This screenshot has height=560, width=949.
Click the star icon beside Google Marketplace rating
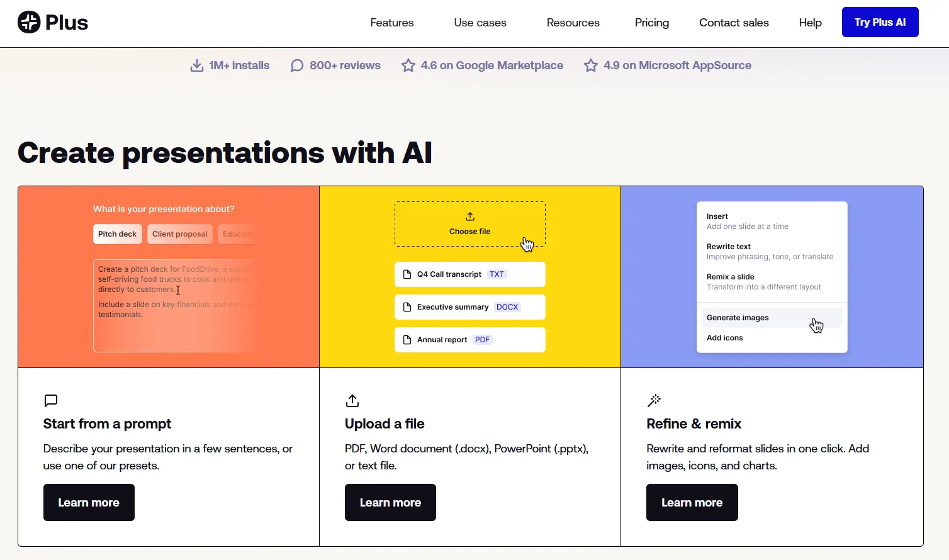coord(408,65)
